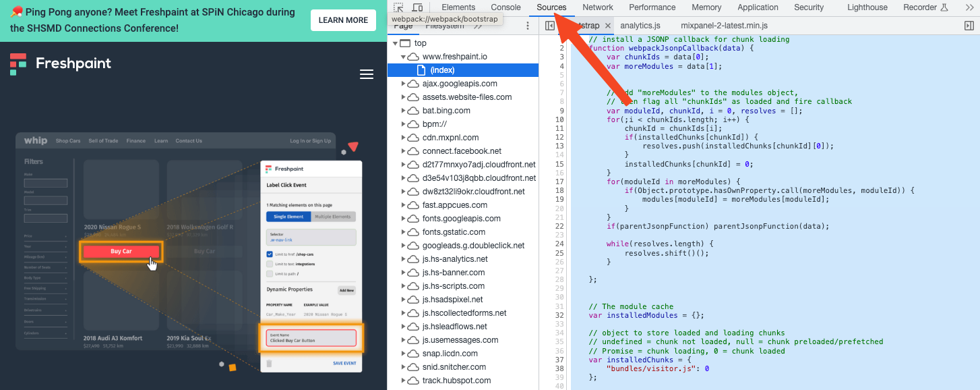
Task: Open the analytics.js file tab
Action: tap(640, 26)
